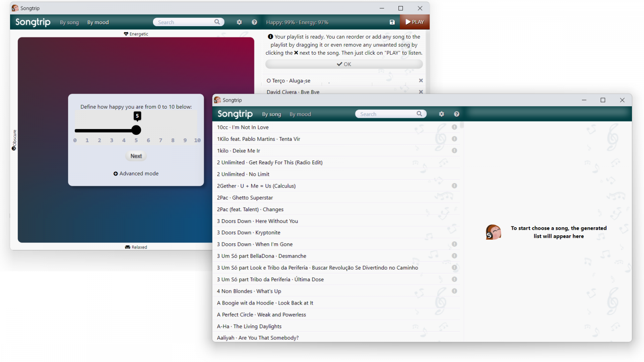Click Next in the happiness dialog
This screenshot has width=644, height=362.
pos(136,156)
